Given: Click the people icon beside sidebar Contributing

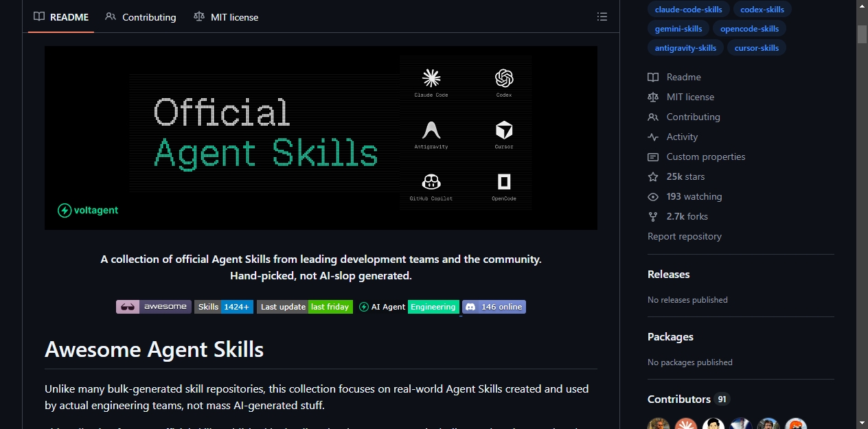Looking at the screenshot, I should [x=653, y=117].
